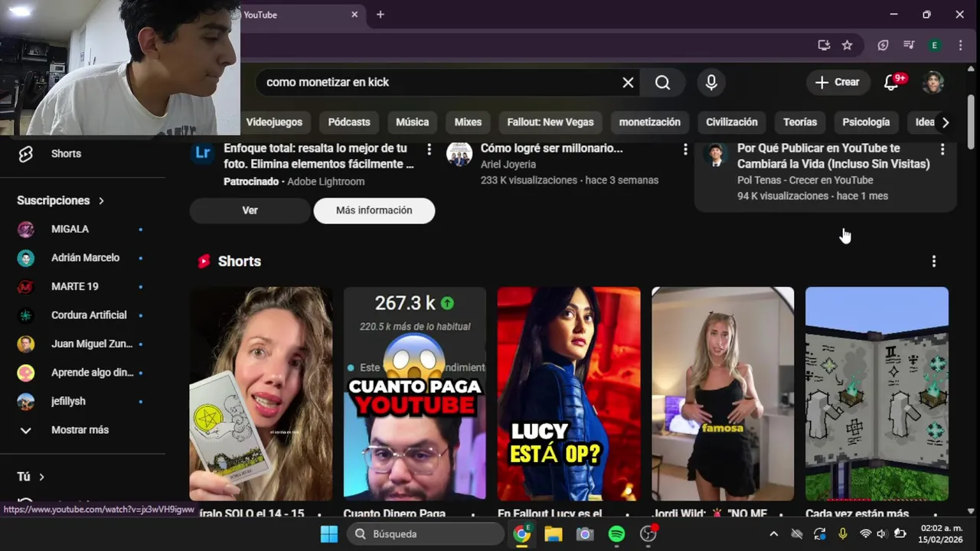This screenshot has width=980, height=551.
Task: Open Chrome media controls icon
Action: (x=909, y=45)
